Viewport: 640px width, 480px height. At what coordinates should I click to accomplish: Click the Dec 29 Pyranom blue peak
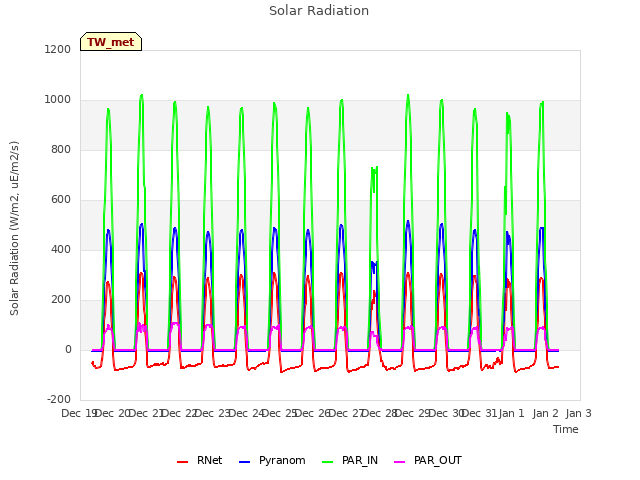coord(408,222)
